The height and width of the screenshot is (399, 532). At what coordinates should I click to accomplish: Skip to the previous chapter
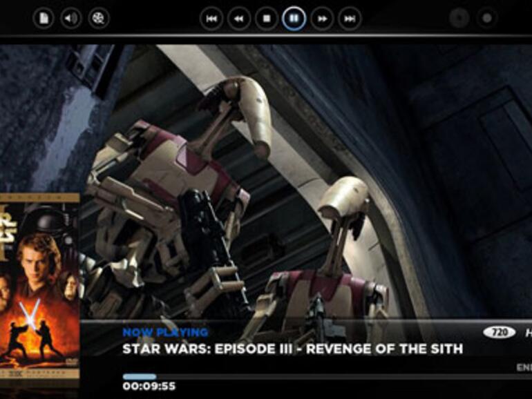click(x=211, y=19)
